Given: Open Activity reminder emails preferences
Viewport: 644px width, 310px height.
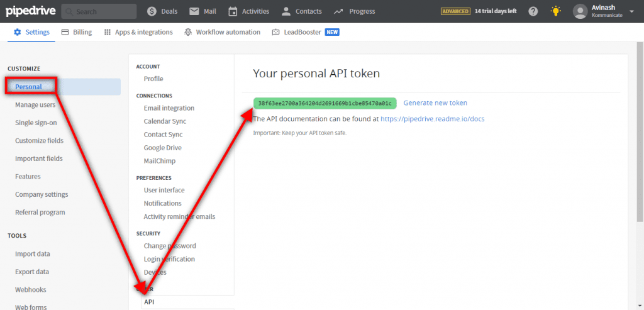Looking at the screenshot, I should (x=179, y=216).
